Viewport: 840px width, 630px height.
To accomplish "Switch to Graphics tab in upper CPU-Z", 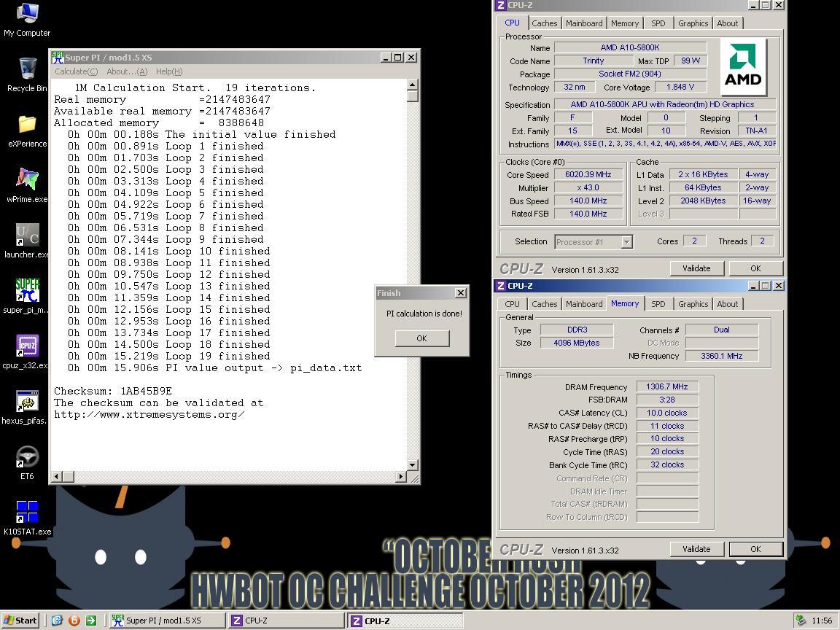I will pyautogui.click(x=693, y=23).
